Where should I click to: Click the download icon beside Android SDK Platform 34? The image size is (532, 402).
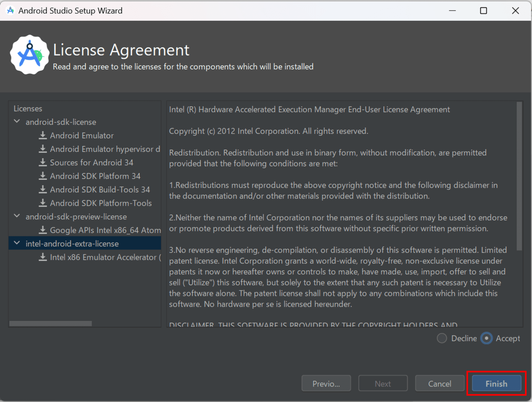point(43,176)
